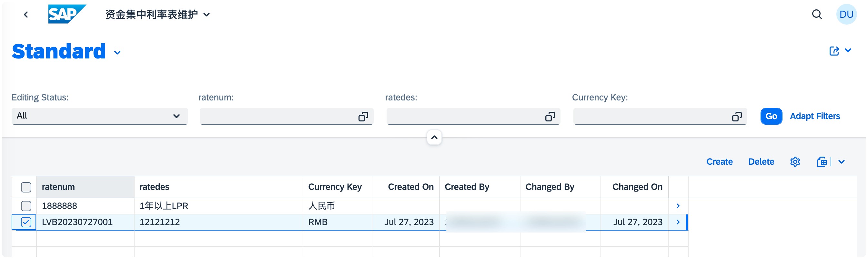This screenshot has height=259, width=868.
Task: Expand the export options arrow menu
Action: click(x=842, y=162)
